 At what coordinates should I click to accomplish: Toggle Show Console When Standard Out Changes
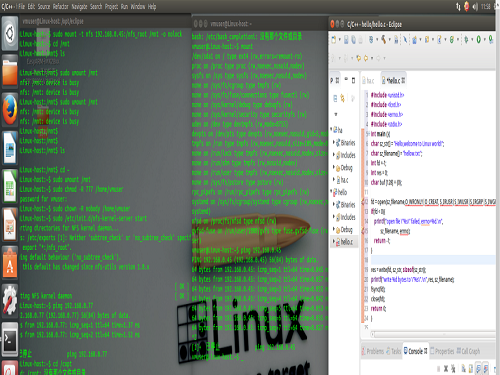coord(478,368)
